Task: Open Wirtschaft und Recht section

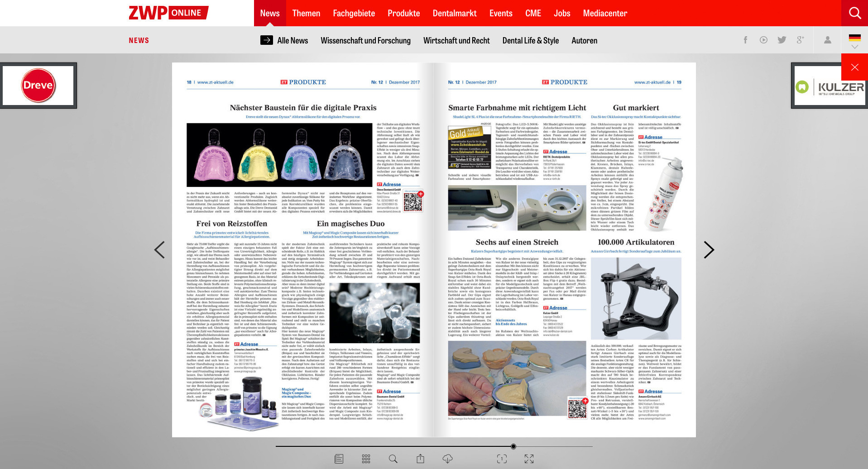Action: pyautogui.click(x=456, y=40)
